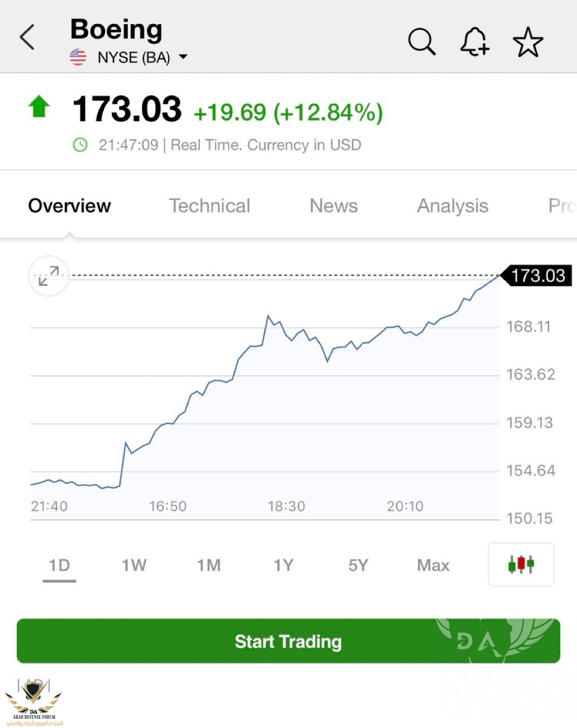Tap the clock icon beside timestamp
Screen dimensions: 577x728
coord(80,145)
